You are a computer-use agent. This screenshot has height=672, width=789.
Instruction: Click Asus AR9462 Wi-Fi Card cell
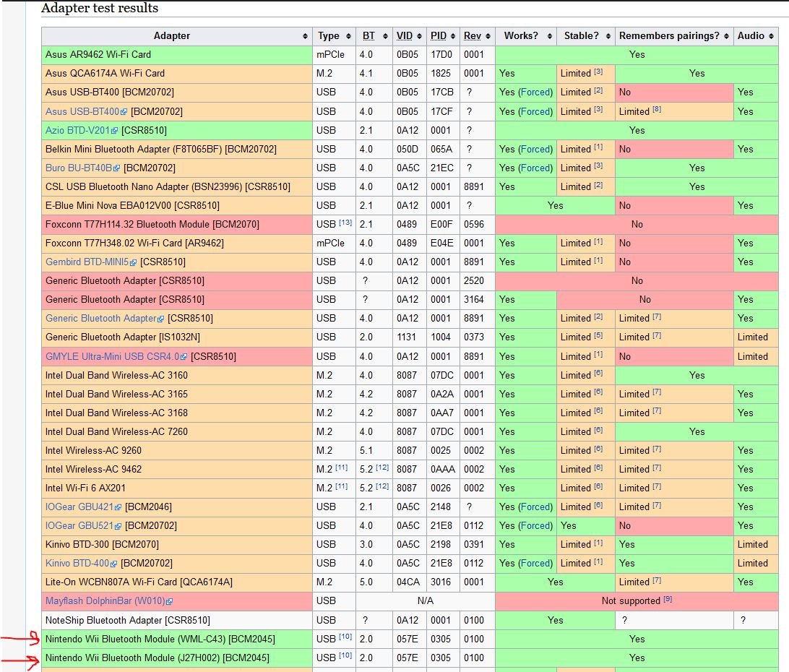point(176,55)
